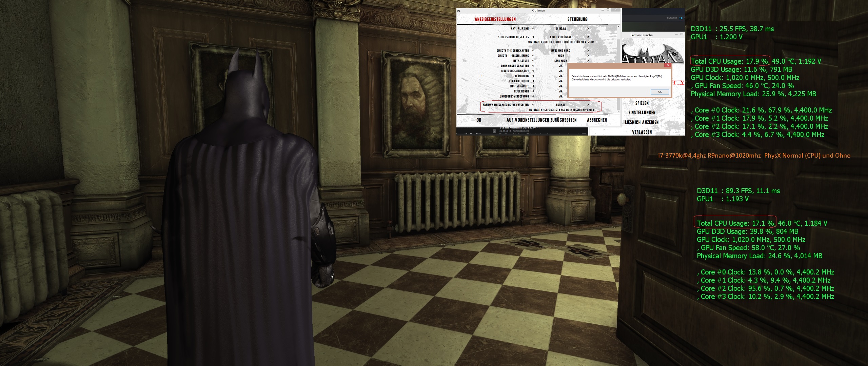Decrease Hardwarebeschleunigtes PhysX with left arrow

(533, 105)
